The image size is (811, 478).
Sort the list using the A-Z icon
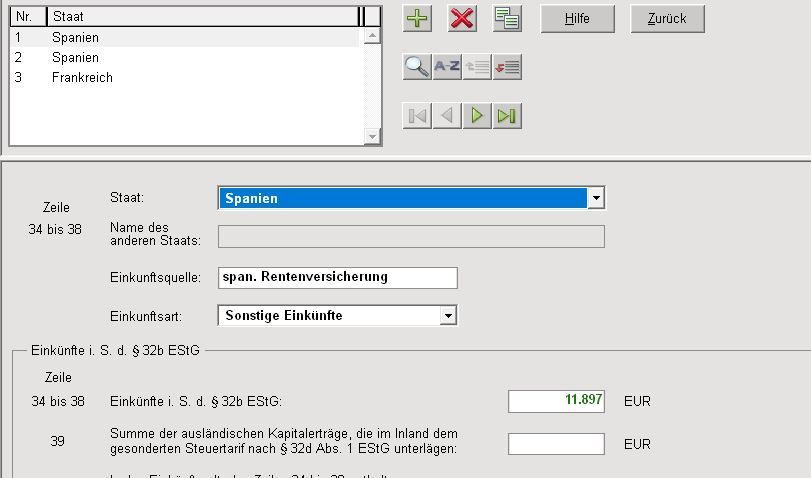(x=447, y=67)
